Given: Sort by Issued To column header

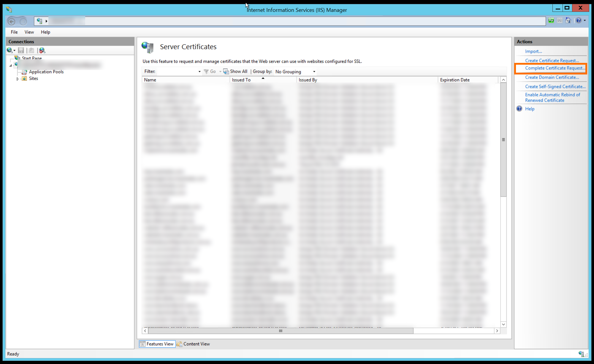Looking at the screenshot, I should click(263, 80).
